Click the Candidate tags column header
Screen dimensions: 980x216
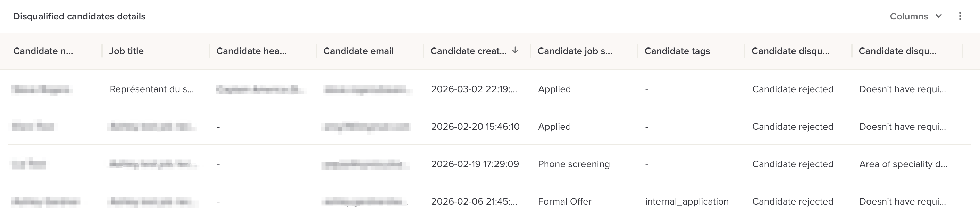(677, 51)
